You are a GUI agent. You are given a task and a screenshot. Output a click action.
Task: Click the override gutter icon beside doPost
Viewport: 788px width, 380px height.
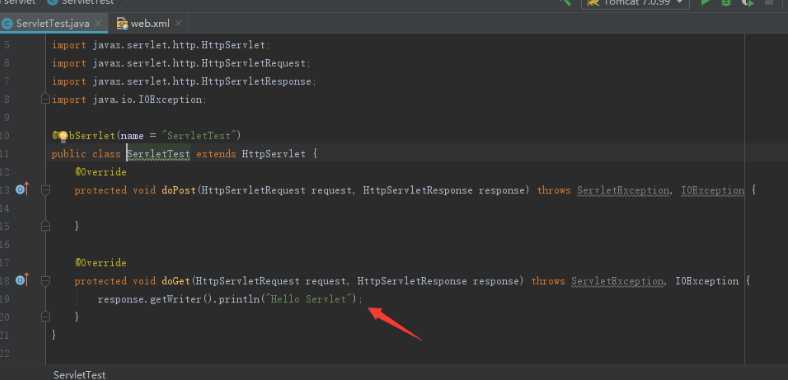point(22,190)
